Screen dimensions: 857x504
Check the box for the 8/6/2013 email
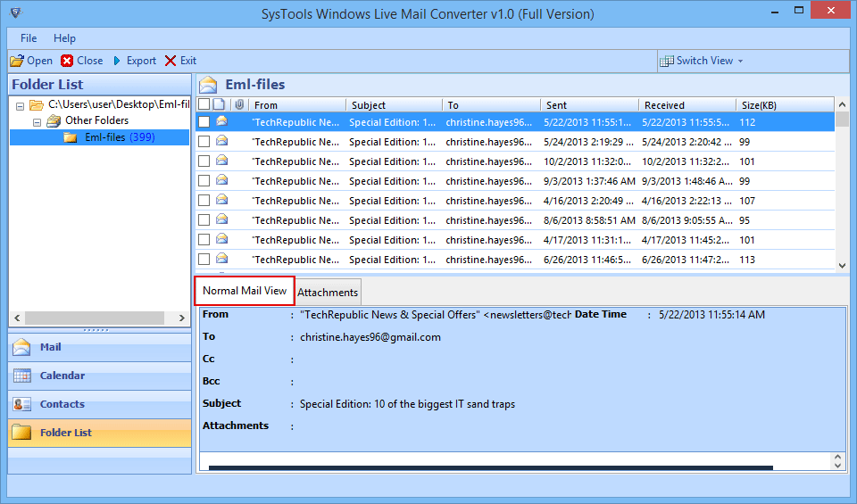[204, 220]
